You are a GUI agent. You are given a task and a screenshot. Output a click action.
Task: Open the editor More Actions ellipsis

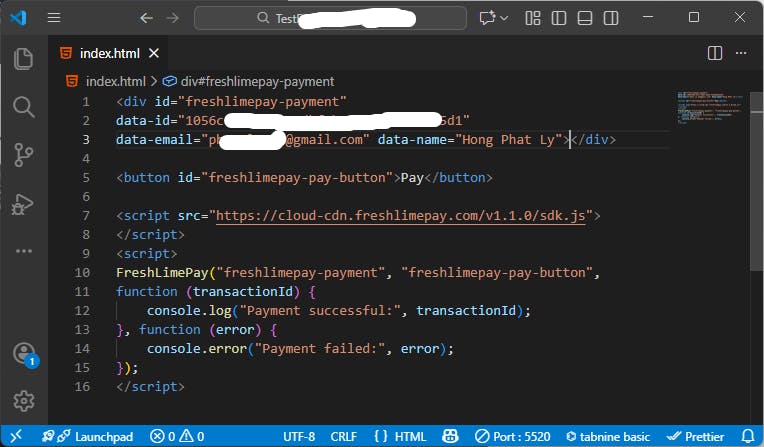click(741, 53)
